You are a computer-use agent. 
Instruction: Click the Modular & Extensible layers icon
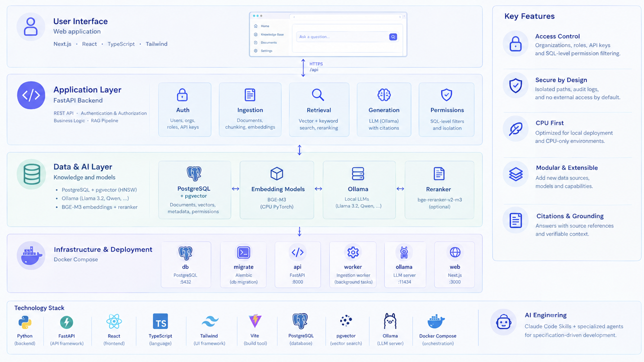pos(516,174)
